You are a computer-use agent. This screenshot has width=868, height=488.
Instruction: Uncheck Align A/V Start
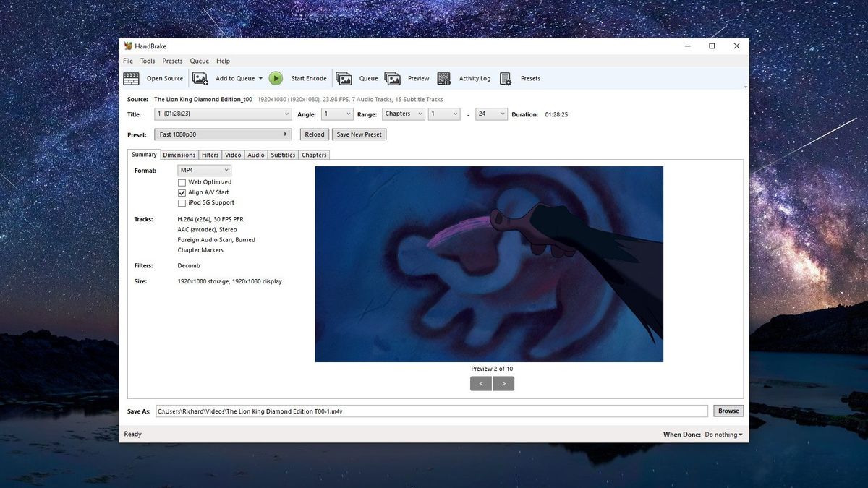click(x=182, y=192)
